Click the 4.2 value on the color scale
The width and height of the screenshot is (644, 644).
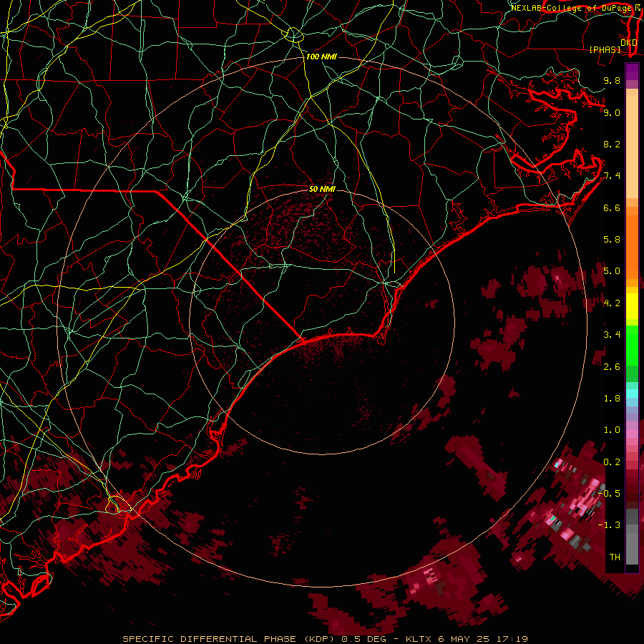coord(612,303)
